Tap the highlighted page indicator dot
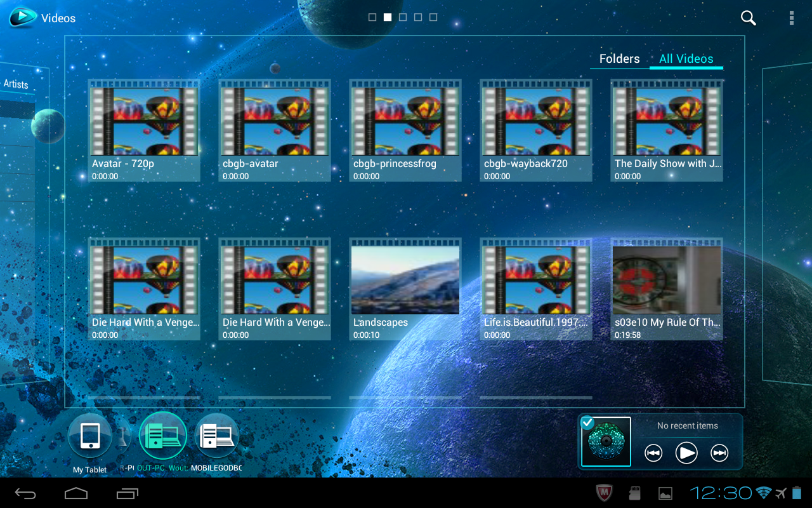Image resolution: width=812 pixels, height=508 pixels. 388,17
